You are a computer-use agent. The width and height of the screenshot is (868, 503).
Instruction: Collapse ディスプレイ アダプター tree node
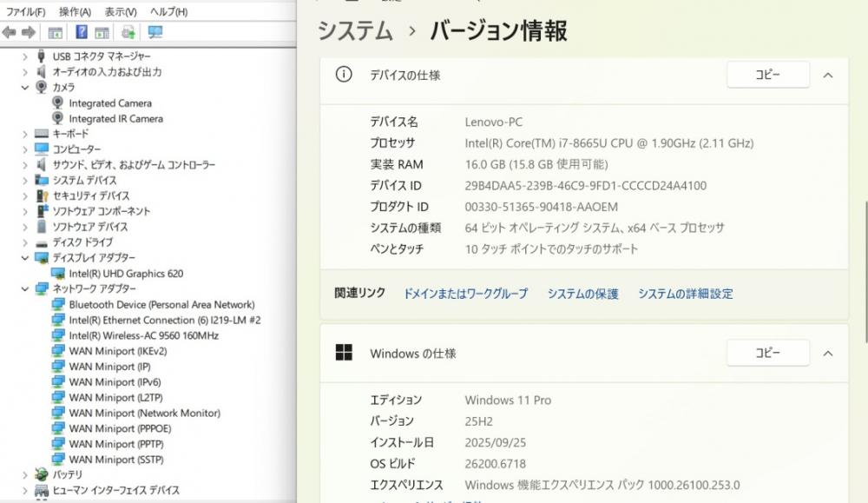pyautogui.click(x=25, y=258)
